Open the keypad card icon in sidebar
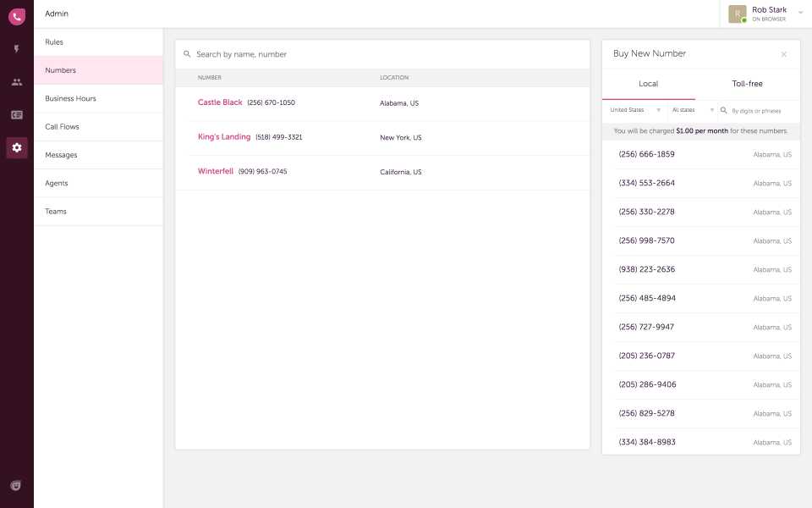This screenshot has width=812, height=508. click(x=16, y=114)
